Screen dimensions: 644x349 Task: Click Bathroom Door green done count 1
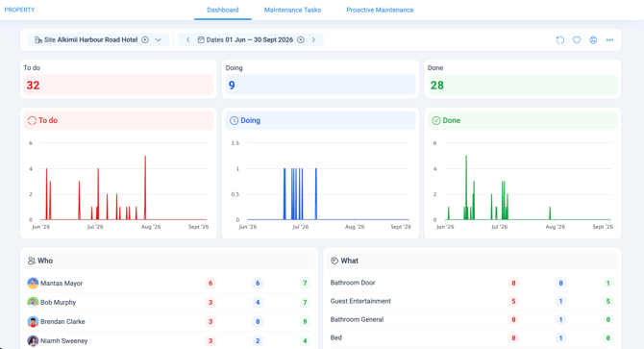[607, 283]
